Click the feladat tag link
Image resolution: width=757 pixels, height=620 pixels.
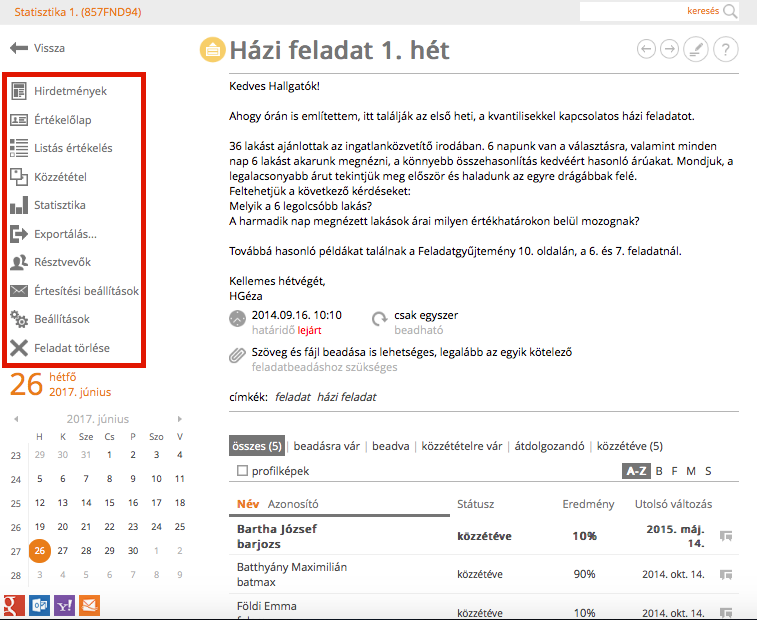tap(293, 397)
